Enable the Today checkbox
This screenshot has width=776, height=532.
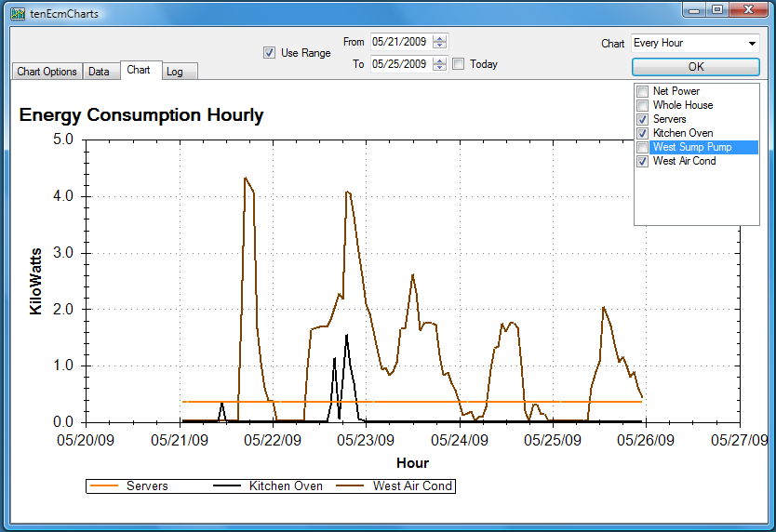click(459, 64)
